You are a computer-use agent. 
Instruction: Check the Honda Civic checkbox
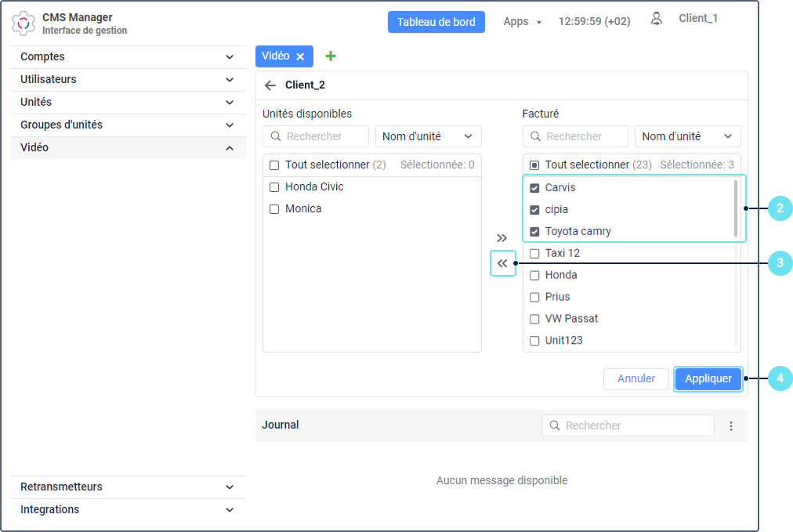(274, 187)
